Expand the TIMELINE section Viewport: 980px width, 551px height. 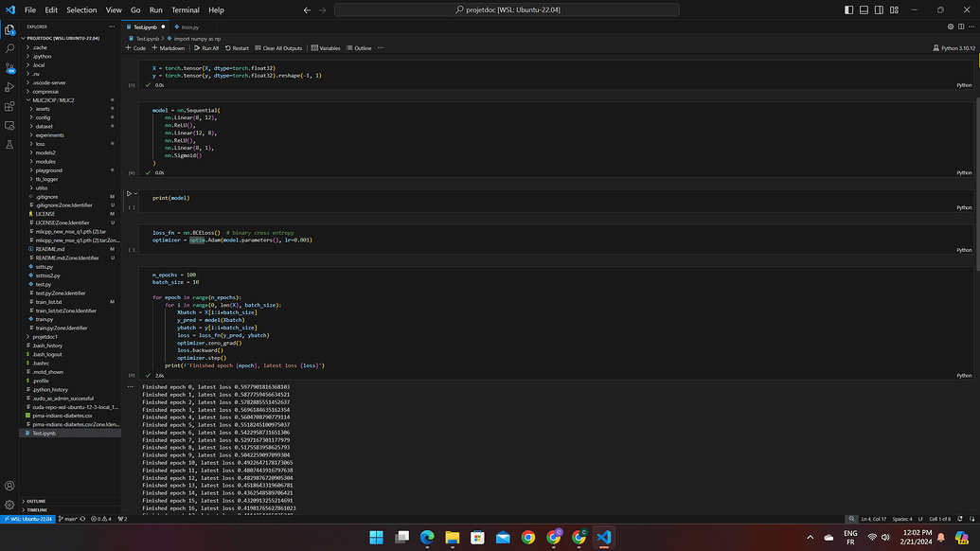37,509
